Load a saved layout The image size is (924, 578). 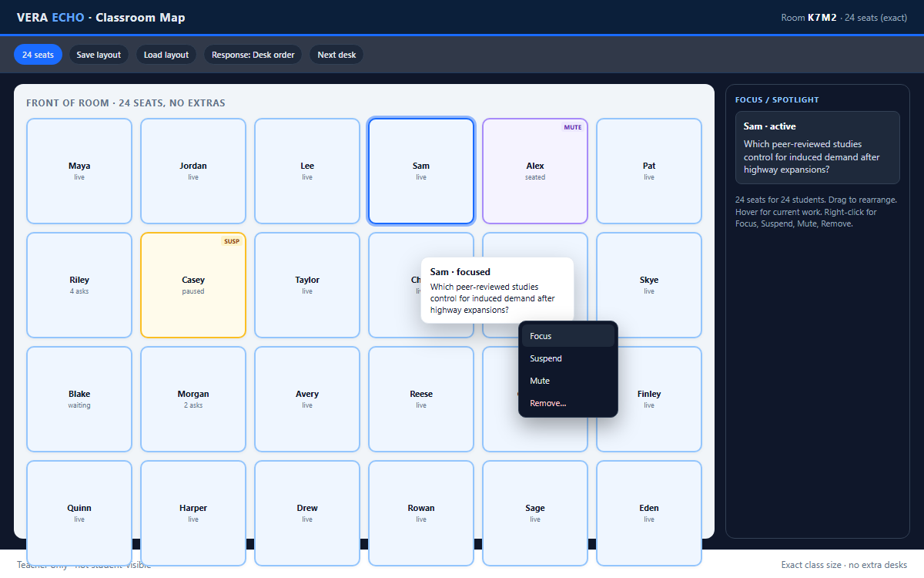pyautogui.click(x=166, y=55)
